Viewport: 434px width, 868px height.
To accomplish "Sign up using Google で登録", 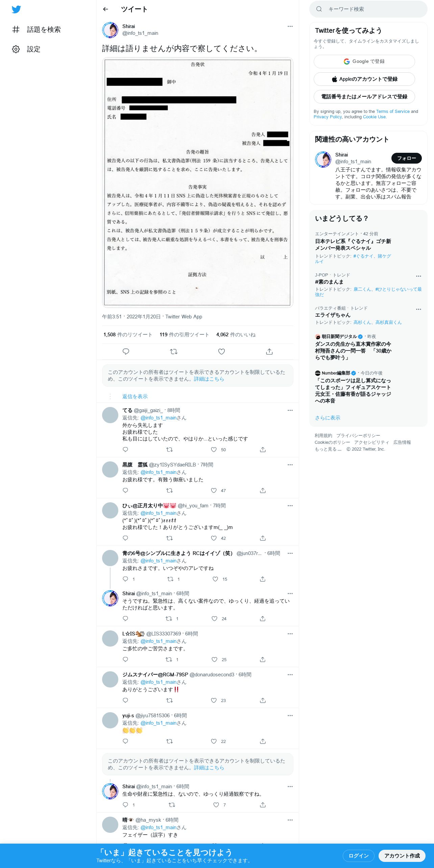I will pos(364,62).
